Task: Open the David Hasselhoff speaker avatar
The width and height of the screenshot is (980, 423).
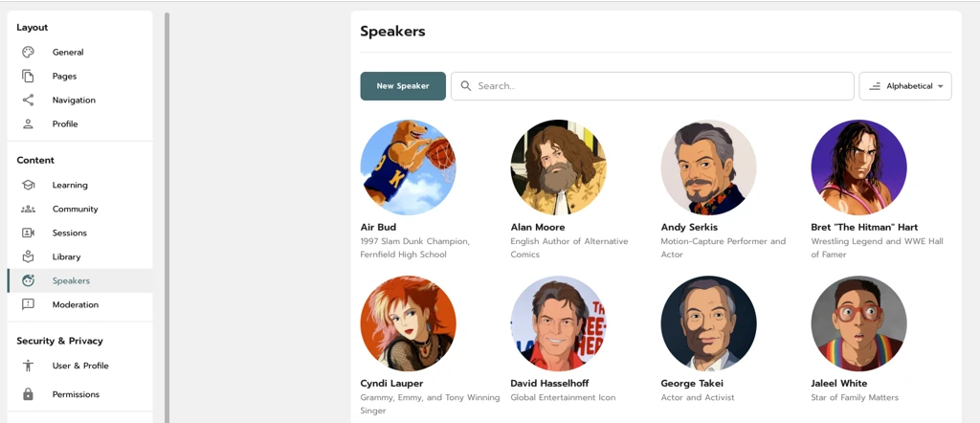Action: [x=558, y=323]
